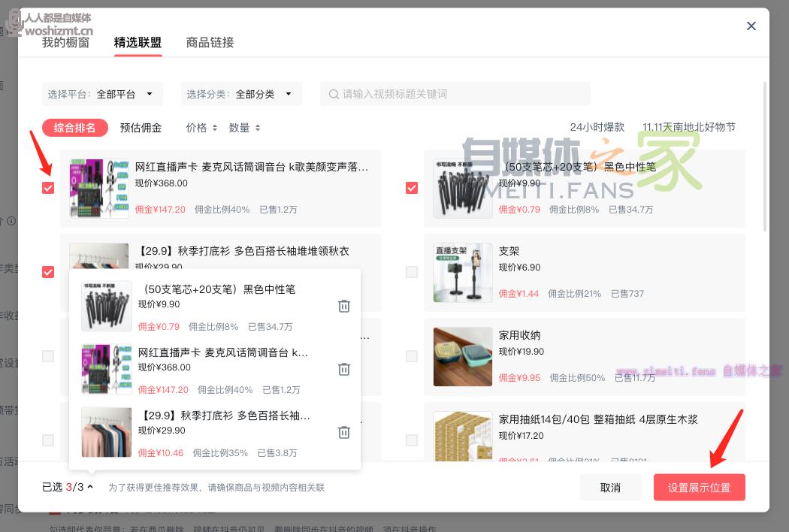The image size is (789, 532).
Task: Sort by 数量 using its arrow icon
Action: click(258, 128)
